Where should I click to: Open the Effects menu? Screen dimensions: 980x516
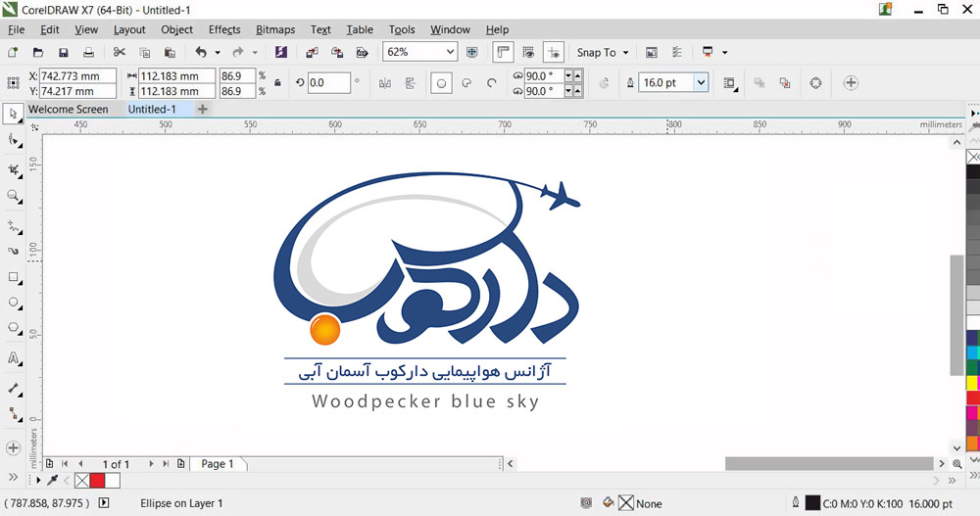(x=224, y=29)
